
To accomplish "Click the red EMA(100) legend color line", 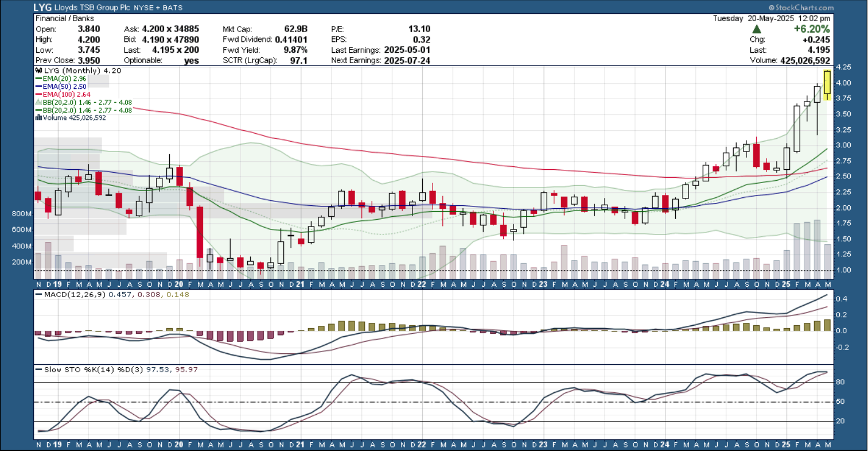I will pyautogui.click(x=38, y=95).
